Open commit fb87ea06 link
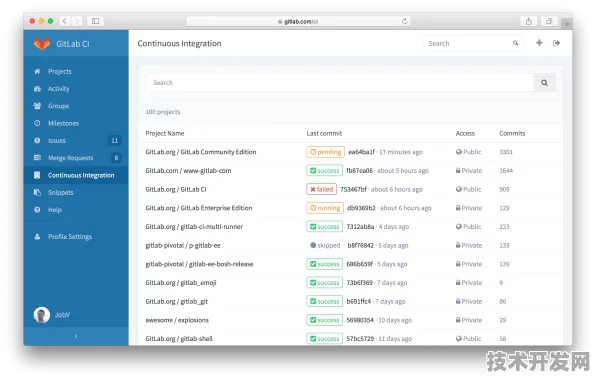596x380 pixels. click(359, 171)
